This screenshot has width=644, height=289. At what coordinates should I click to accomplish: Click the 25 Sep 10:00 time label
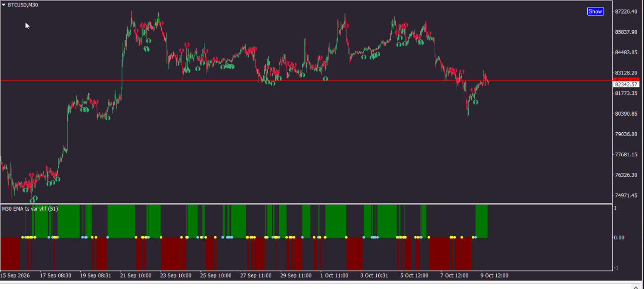tap(216, 275)
